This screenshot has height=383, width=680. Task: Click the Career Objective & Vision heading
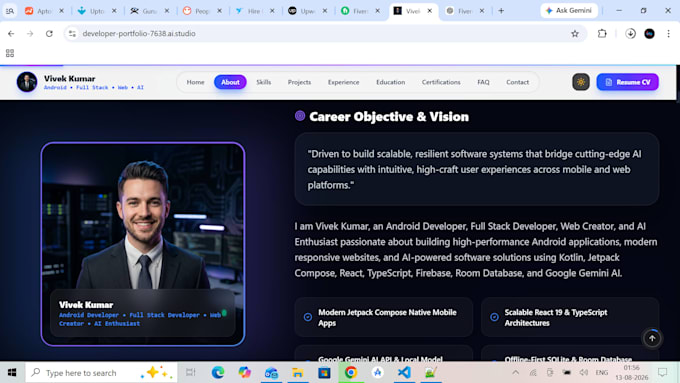389,117
